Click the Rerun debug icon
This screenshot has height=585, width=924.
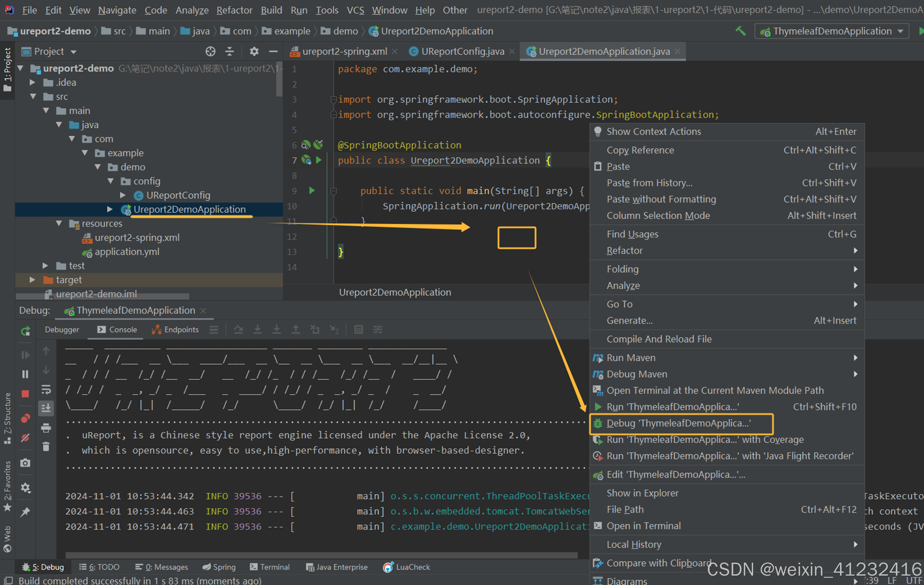coord(25,331)
